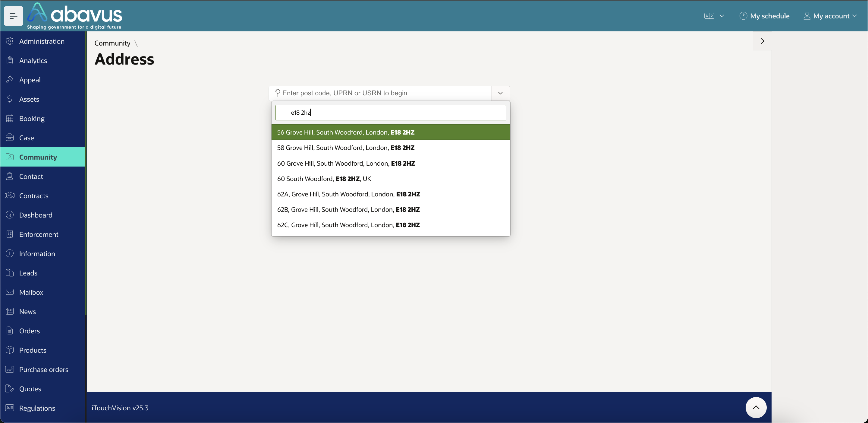Click the Analytics clipboard icon
This screenshot has height=423, width=868.
pos(10,60)
